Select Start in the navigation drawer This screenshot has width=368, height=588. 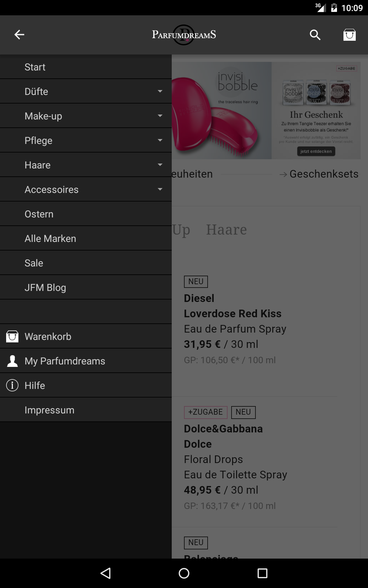point(35,67)
